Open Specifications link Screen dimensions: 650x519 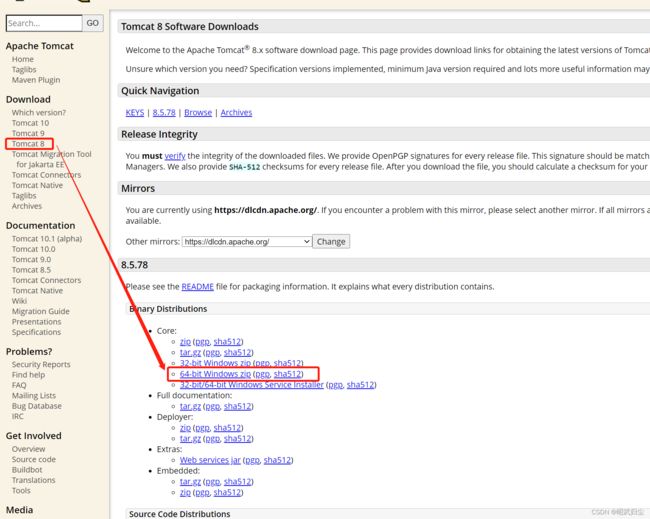pyautogui.click(x=36, y=332)
